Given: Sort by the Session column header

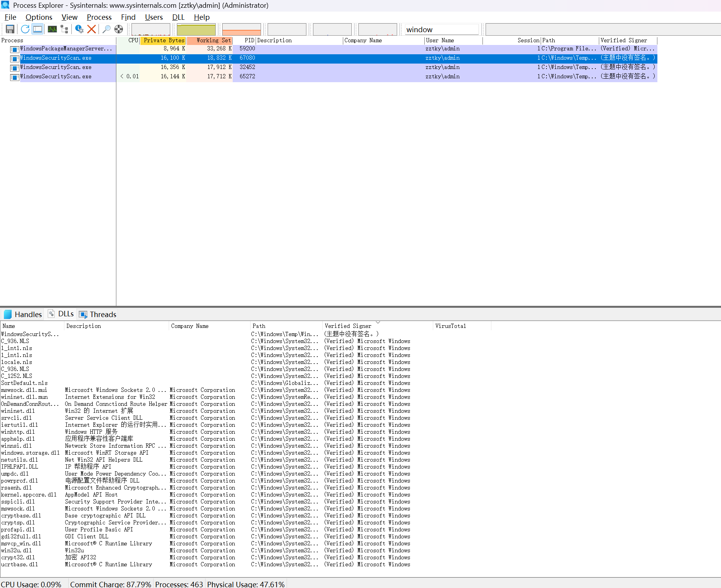Looking at the screenshot, I should tap(512, 40).
